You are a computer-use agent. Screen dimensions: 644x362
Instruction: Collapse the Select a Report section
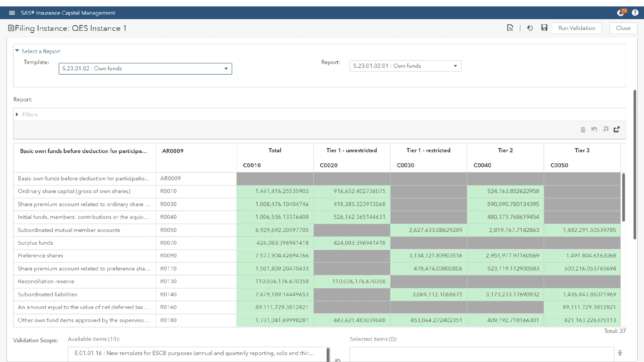[x=17, y=51]
